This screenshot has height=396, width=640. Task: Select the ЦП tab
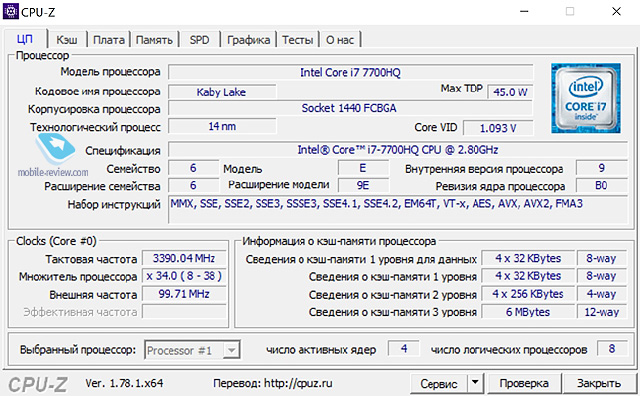[x=25, y=39]
